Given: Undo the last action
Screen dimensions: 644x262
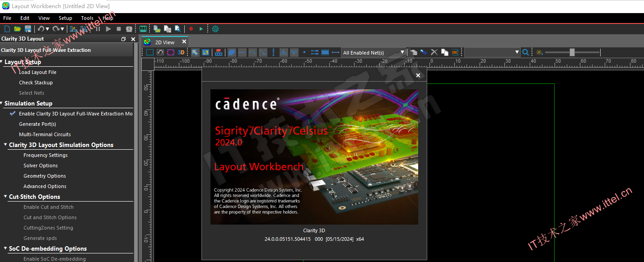Looking at the screenshot, I should point(41,29).
